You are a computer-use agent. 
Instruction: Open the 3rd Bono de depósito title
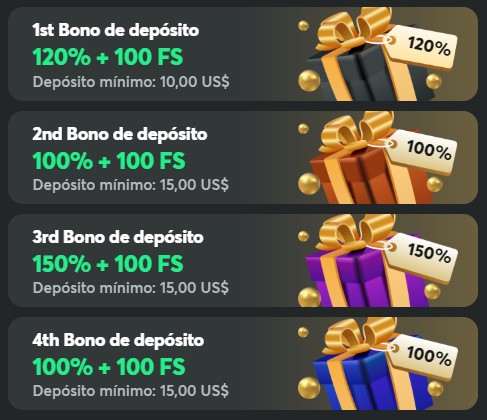click(118, 237)
